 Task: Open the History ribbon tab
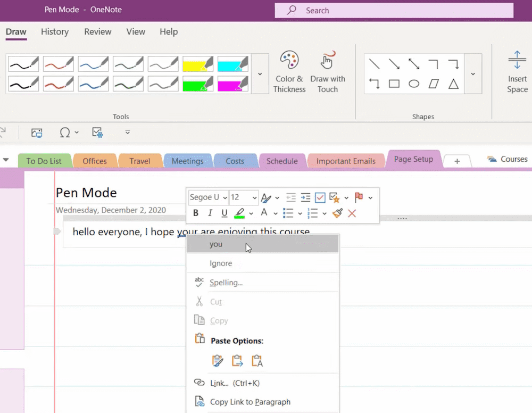click(x=55, y=31)
